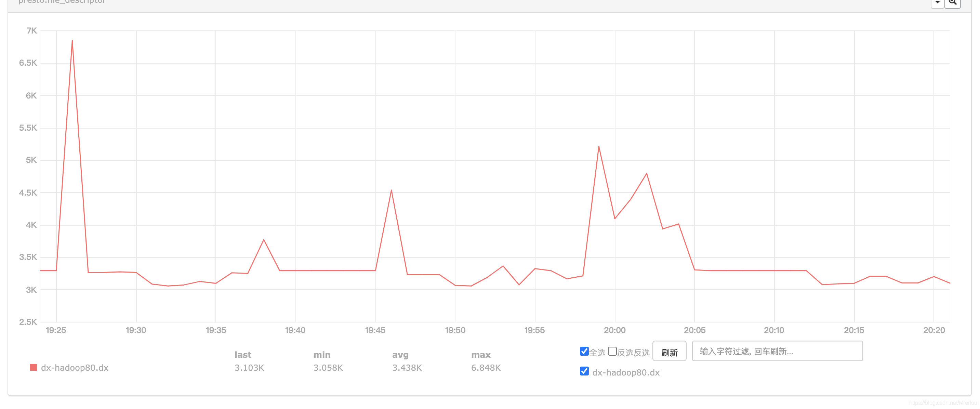Click the 6.848K peak point on chart

pyautogui.click(x=72, y=41)
